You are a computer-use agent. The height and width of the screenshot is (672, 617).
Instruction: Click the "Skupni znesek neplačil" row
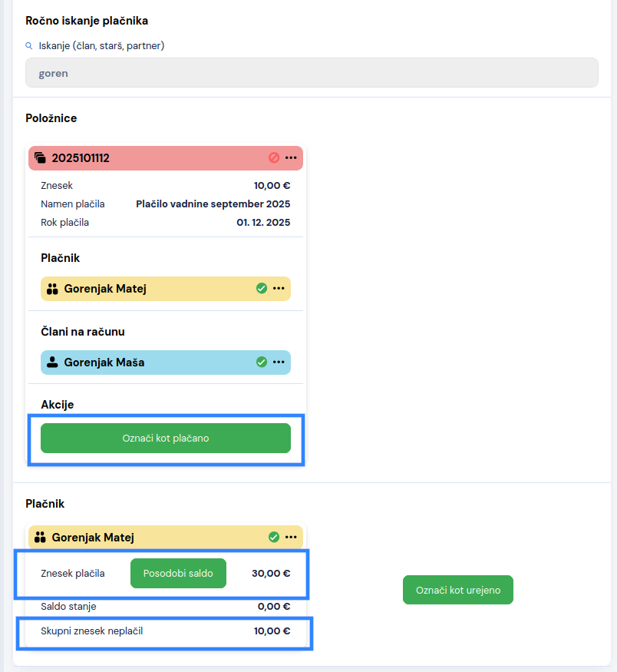[x=165, y=631]
